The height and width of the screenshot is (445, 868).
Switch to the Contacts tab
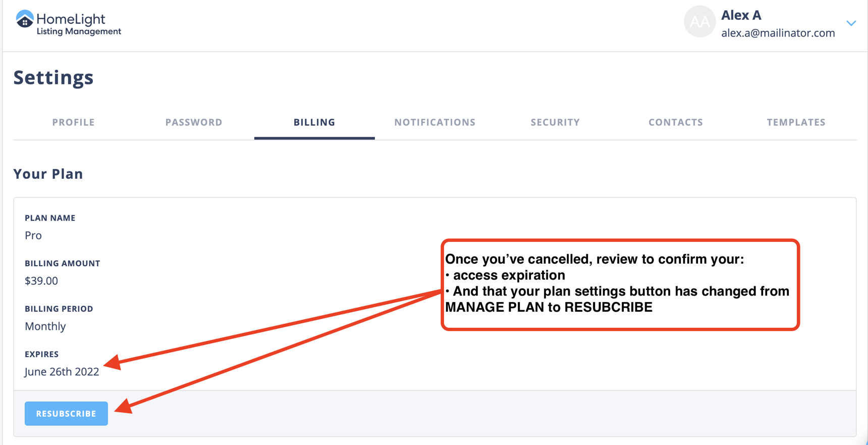(675, 122)
